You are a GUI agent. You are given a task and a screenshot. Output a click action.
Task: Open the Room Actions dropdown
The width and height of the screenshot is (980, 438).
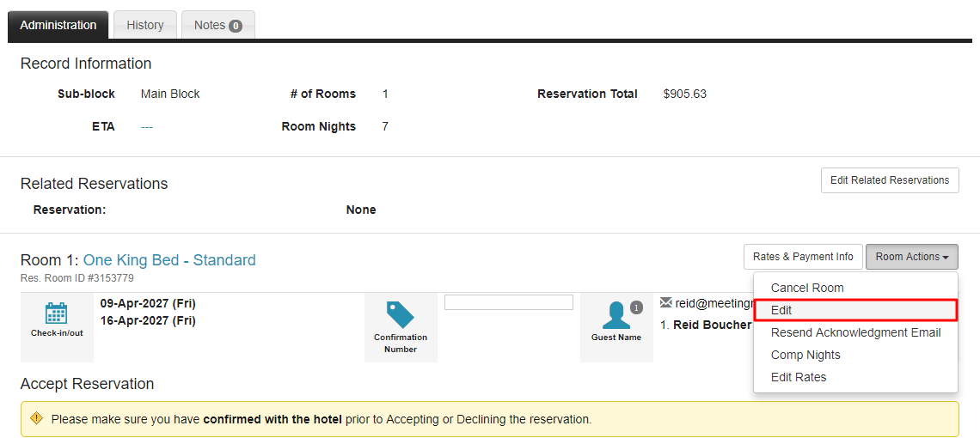tap(911, 256)
